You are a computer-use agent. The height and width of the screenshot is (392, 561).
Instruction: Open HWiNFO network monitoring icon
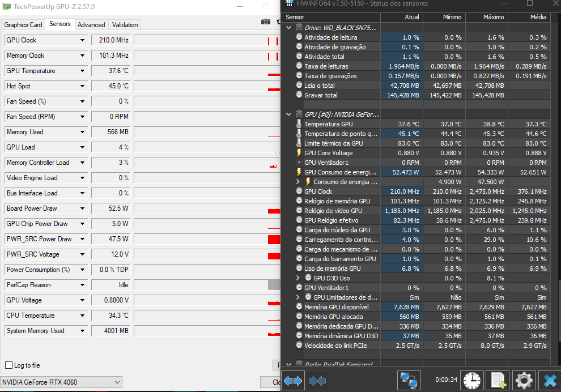click(409, 380)
